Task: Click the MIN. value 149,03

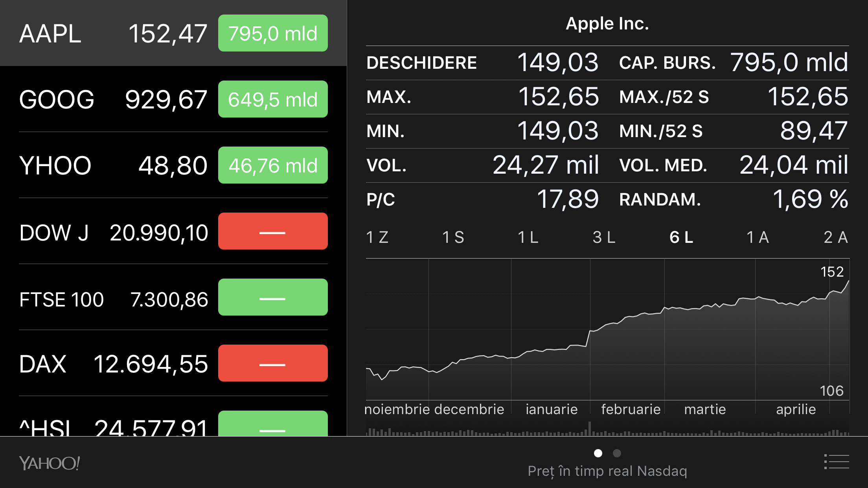Action: click(558, 130)
